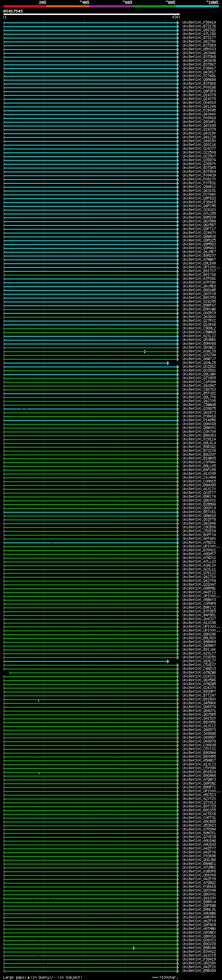Select label UniRef100_Q9M684
Viewport: 222px width, 980px height.
[199, 80]
